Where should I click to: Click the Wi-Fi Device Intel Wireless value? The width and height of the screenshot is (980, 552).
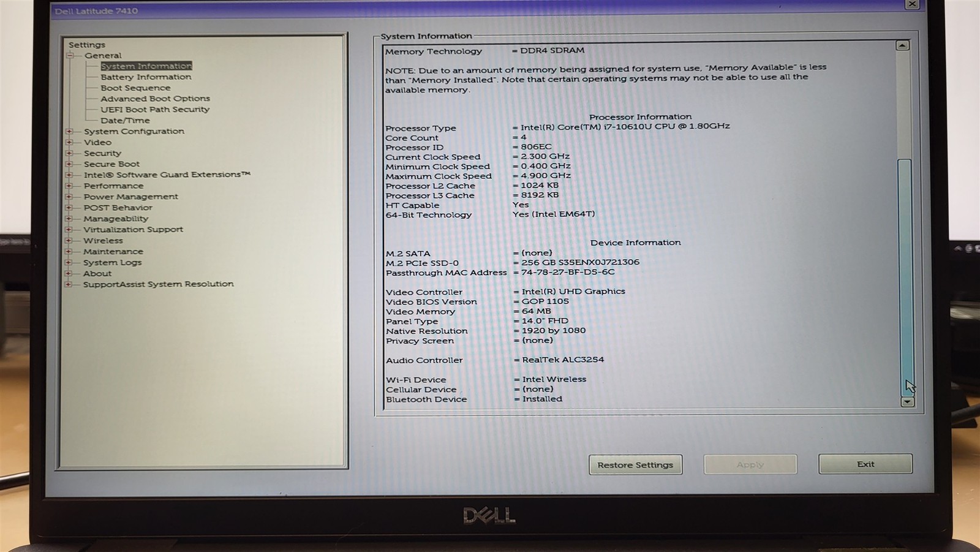coord(554,379)
